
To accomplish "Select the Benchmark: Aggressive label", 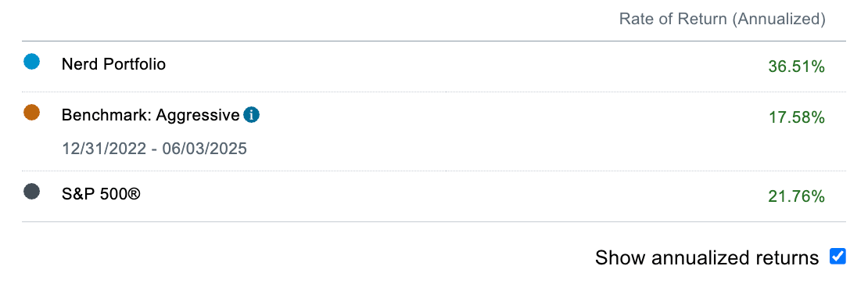I will pyautogui.click(x=151, y=115).
